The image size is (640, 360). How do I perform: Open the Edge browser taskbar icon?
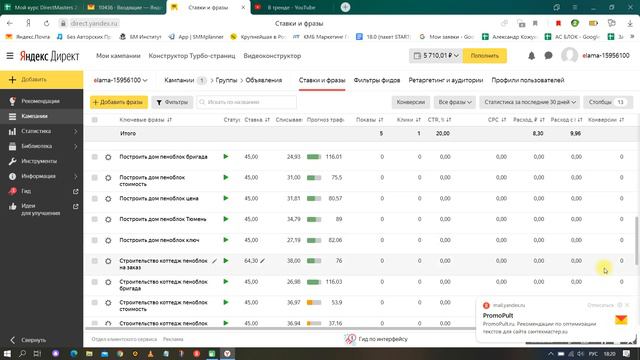(x=74, y=353)
